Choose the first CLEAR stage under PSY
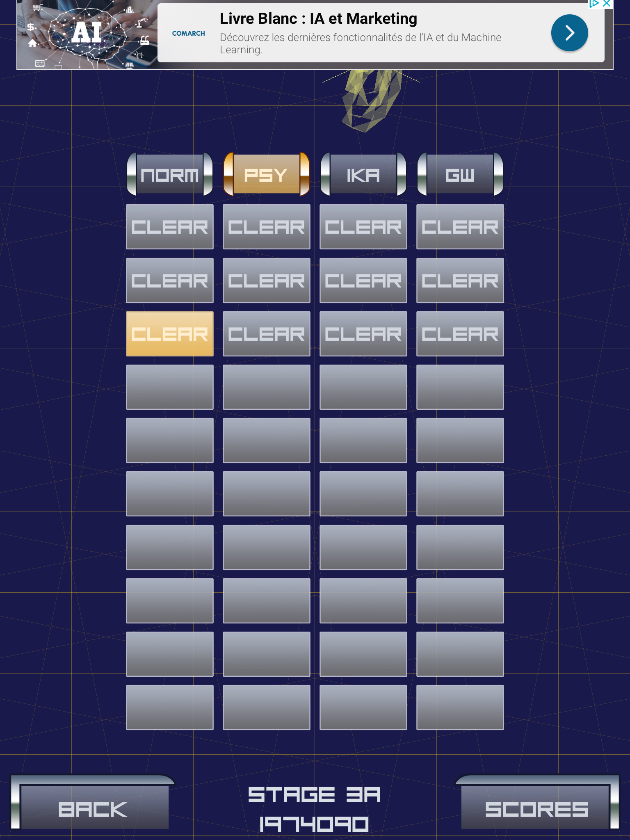The height and width of the screenshot is (840, 630). click(266, 227)
